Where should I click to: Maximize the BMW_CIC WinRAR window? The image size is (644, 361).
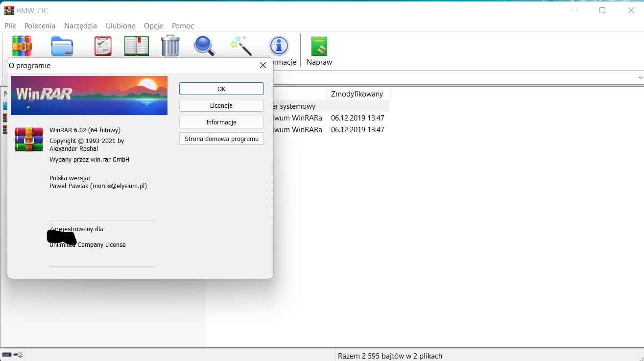coord(602,10)
